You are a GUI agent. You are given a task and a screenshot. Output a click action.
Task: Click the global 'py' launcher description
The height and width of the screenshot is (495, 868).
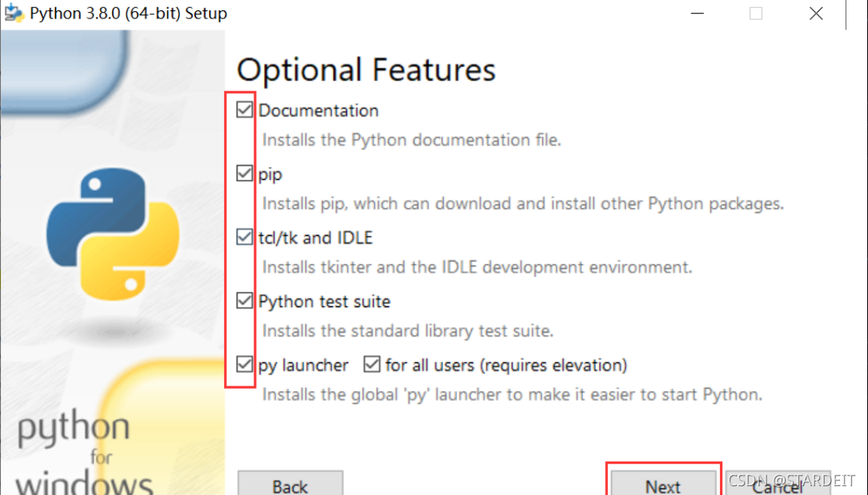512,394
